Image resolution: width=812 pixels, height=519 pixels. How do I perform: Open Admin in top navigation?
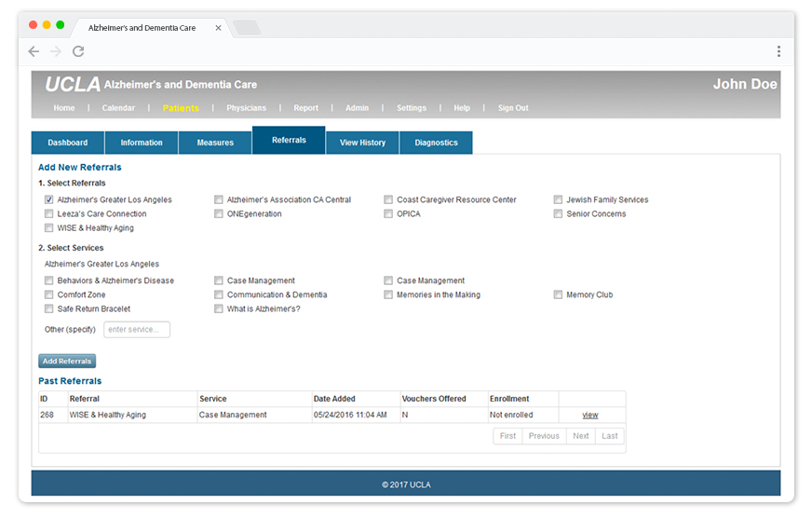358,108
